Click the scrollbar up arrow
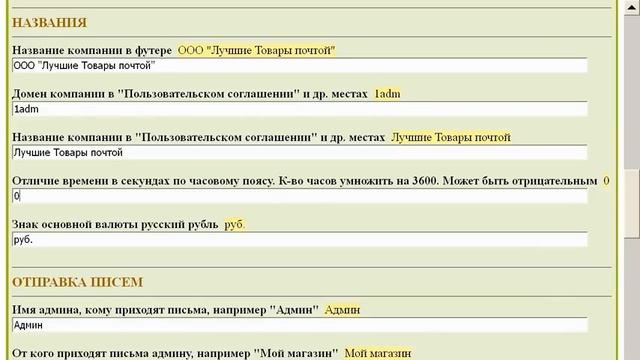 [x=632, y=8]
